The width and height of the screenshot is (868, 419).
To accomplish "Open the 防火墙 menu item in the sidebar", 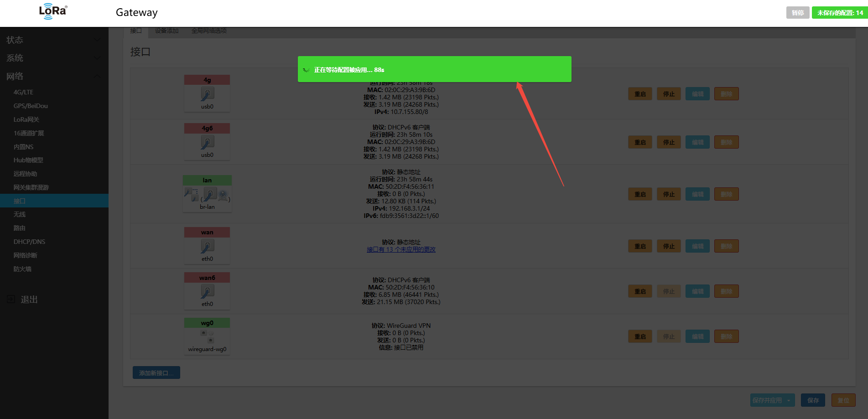I will point(22,269).
